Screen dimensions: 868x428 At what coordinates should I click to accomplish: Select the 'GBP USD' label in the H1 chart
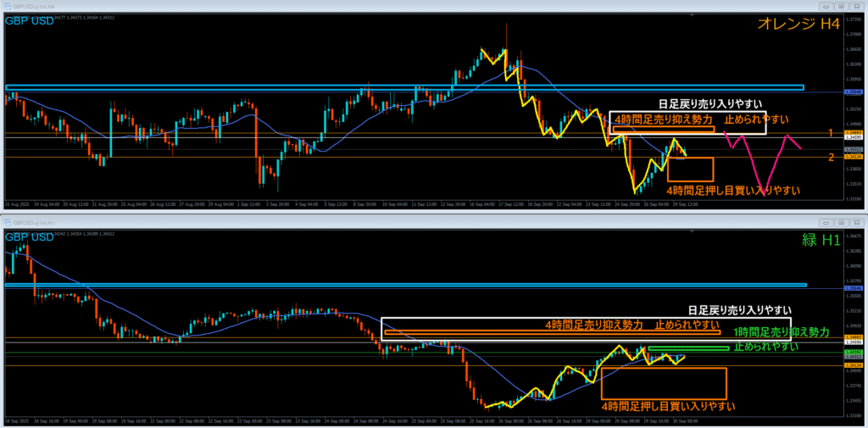(30, 237)
